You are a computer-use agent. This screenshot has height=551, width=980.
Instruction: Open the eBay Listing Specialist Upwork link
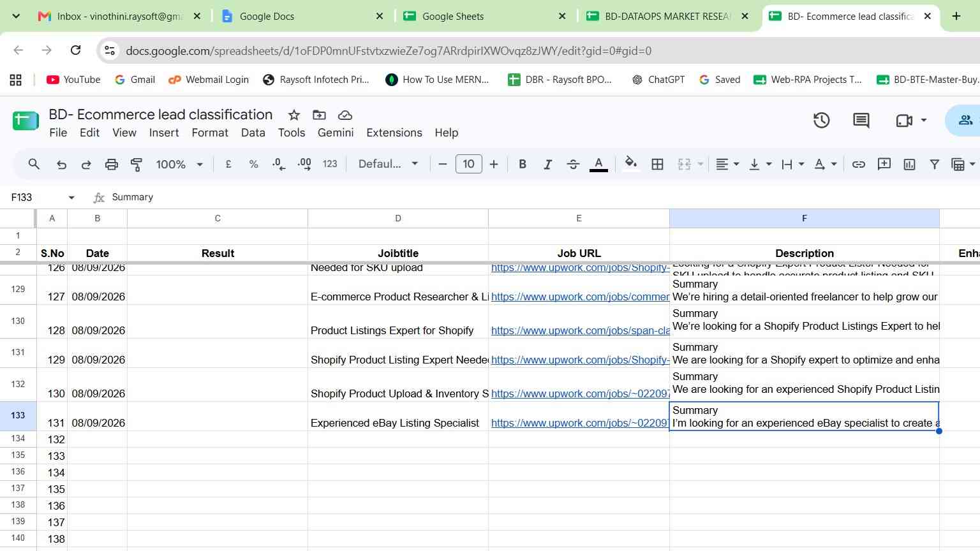pos(580,423)
